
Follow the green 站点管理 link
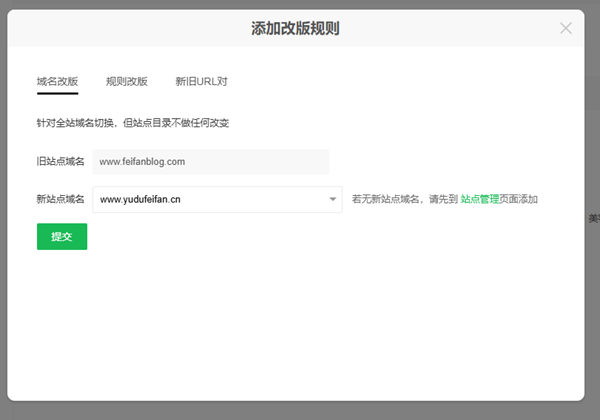coord(479,199)
